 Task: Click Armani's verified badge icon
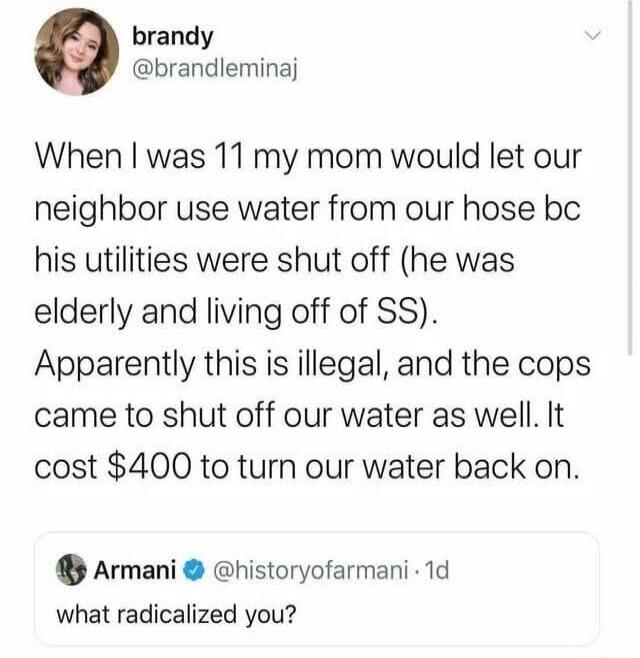pos(194,570)
